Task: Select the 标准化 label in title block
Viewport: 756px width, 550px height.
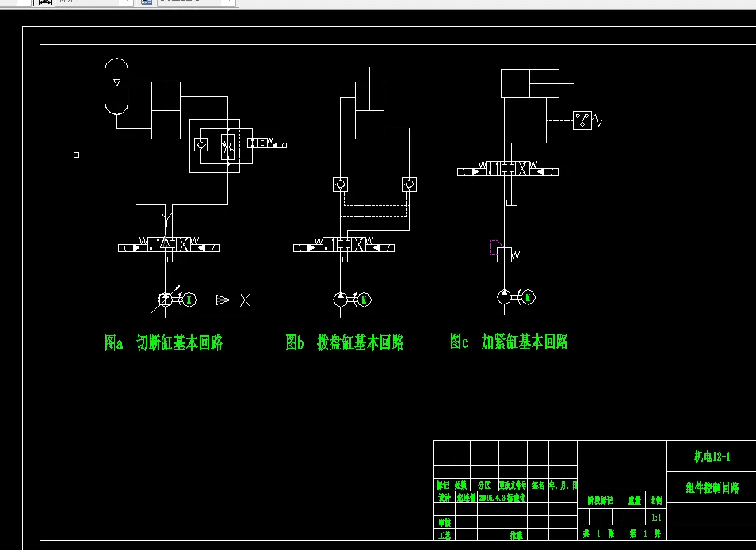Action: coord(515,497)
